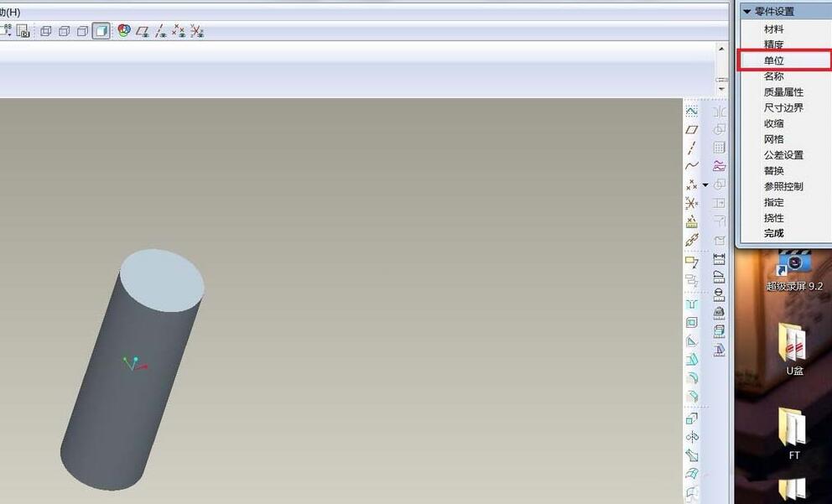Select the U盘 desktop folder

794,349
